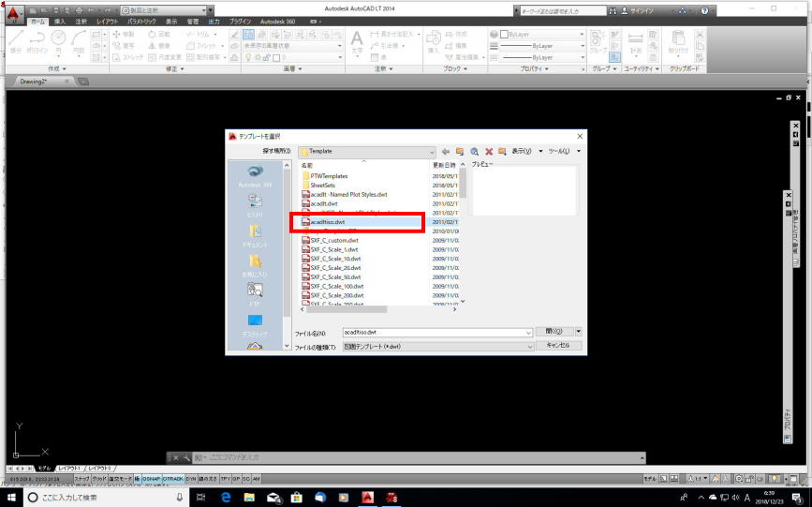Image resolution: width=812 pixels, height=507 pixels.
Task: Click the Rotate tool in Modify panel
Action: 159,35
